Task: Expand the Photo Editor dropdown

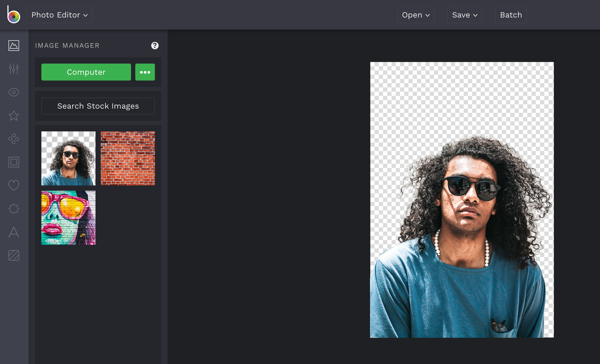Action: (x=59, y=15)
